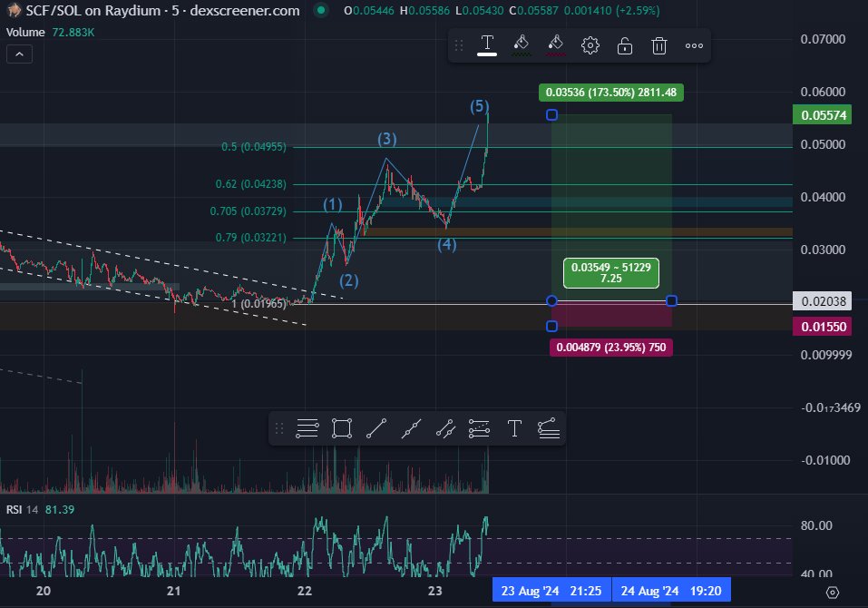Select the Fib Retracement tool
868x608 pixels.
click(x=307, y=428)
